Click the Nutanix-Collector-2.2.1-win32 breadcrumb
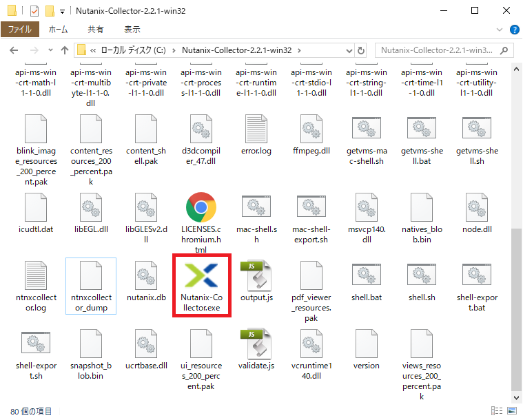 [x=237, y=50]
